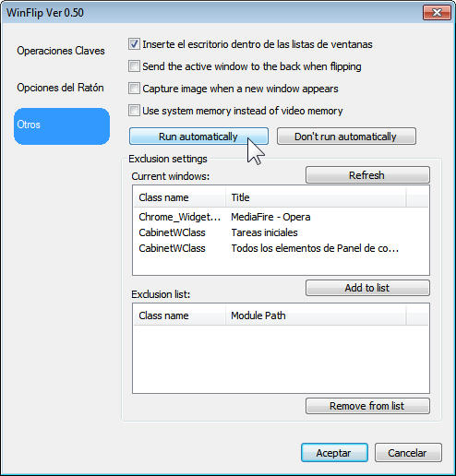Sort current windows by Class name header
The height and width of the screenshot is (476, 456).
(x=180, y=197)
